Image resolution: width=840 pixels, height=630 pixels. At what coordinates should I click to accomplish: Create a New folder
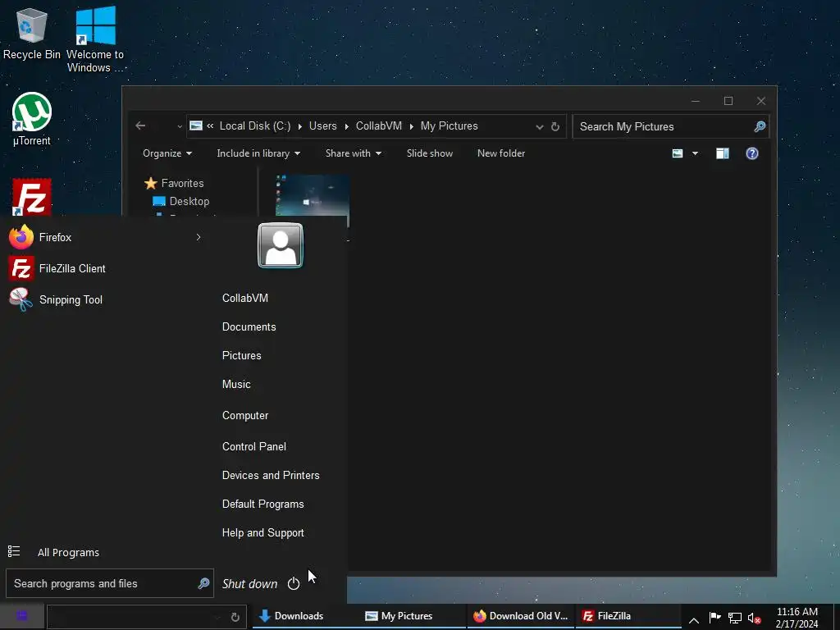[x=501, y=153]
